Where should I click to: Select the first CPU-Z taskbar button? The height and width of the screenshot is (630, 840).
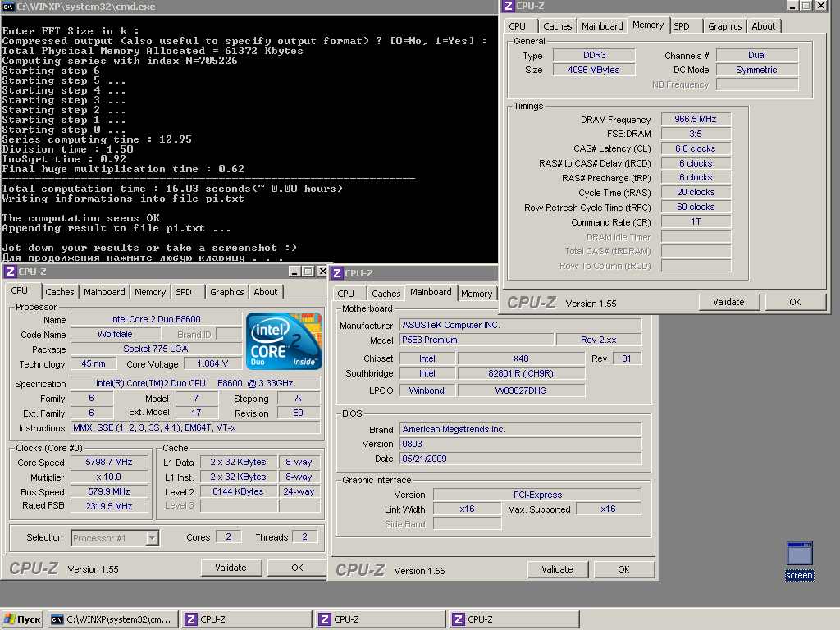click(x=246, y=619)
